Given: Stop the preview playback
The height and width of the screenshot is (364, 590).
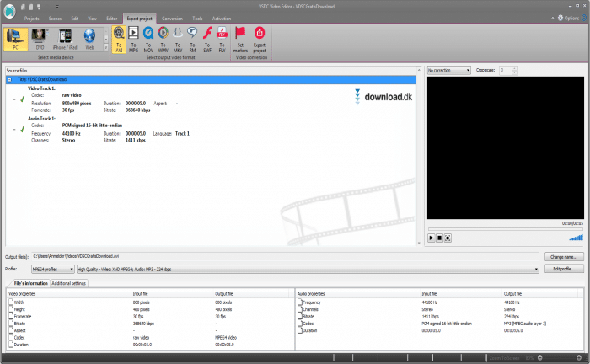Looking at the screenshot, I should pos(439,238).
